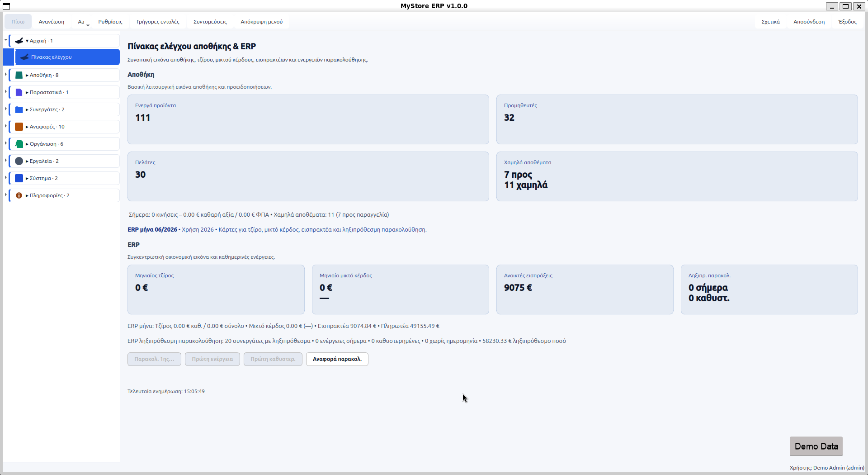Click the Πρώτη καθυστερ. button
The image size is (868, 475).
tap(273, 359)
